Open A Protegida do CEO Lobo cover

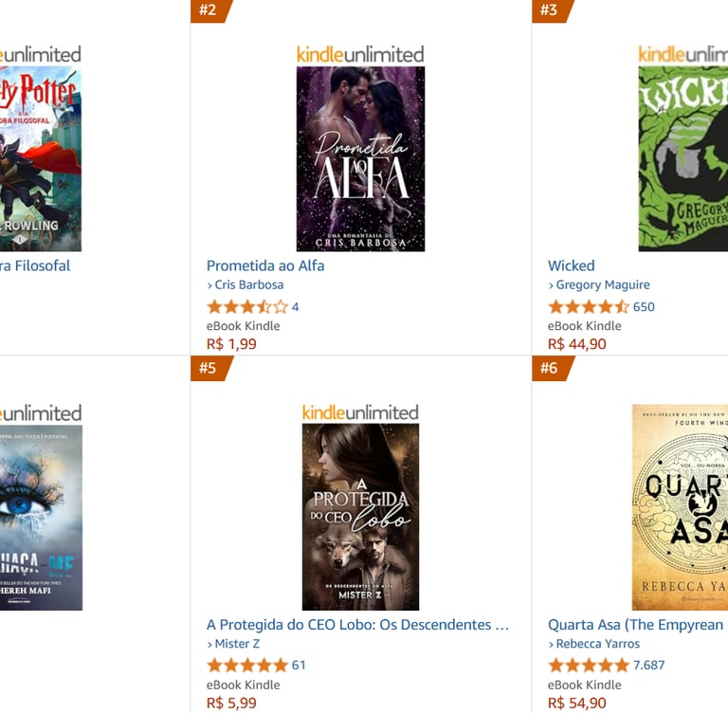coord(360,517)
